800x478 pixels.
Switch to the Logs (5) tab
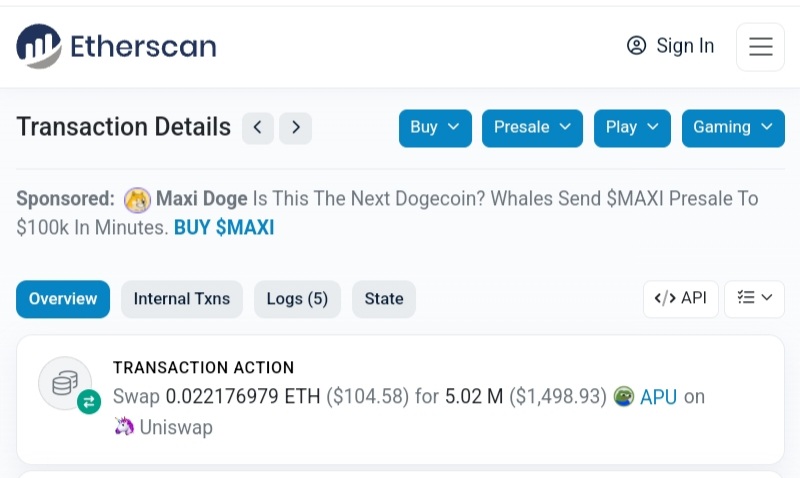coord(297,299)
